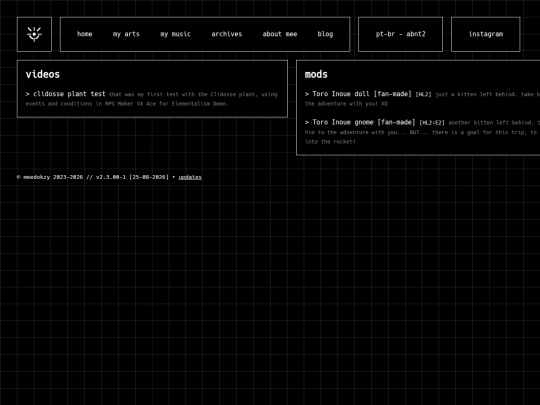Click the meedokzy copyright footer text
540x405 pixels.
93,177
